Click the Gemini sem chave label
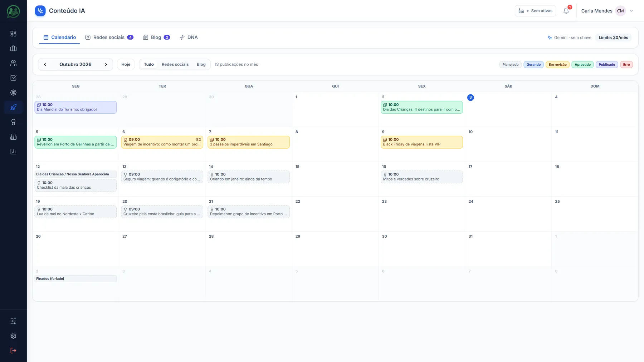644x362 pixels. click(x=569, y=38)
